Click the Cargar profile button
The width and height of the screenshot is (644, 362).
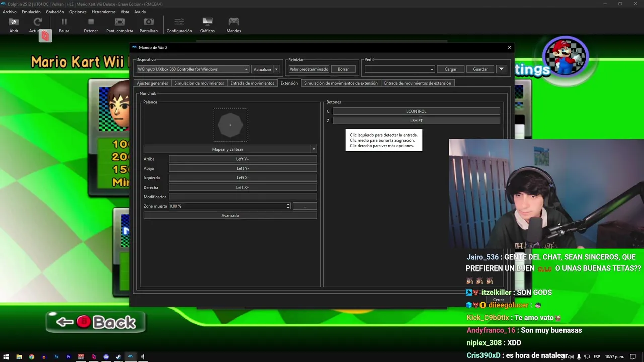pos(451,69)
